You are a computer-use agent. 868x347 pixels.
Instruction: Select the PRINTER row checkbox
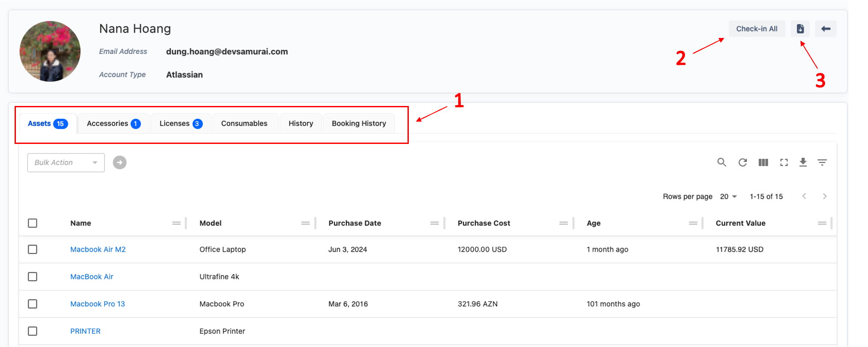[x=33, y=331]
